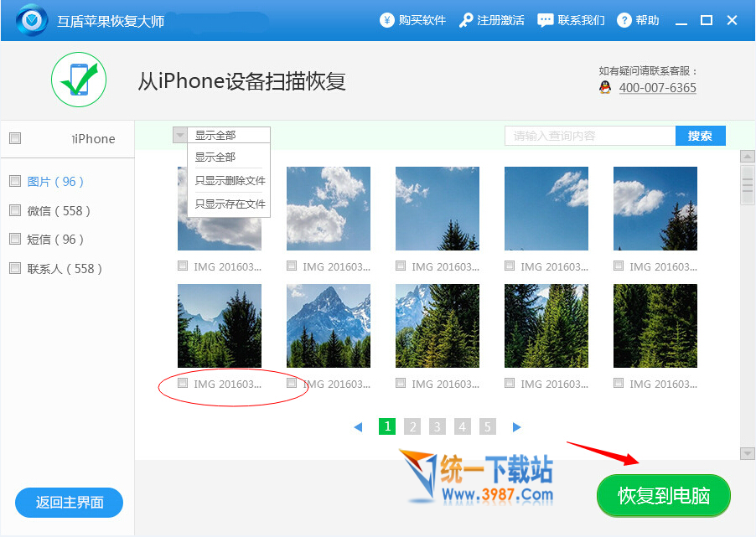Tick checkbox under snowy mountain peak photo

pos(291,383)
